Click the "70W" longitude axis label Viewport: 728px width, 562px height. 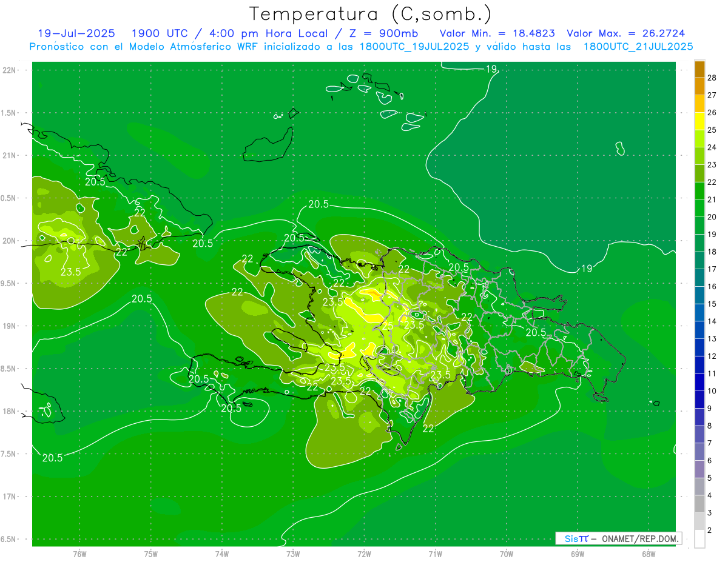(x=506, y=554)
